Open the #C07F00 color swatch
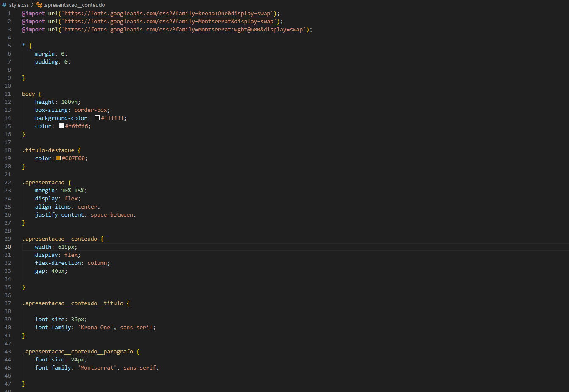This screenshot has height=392, width=569. pyautogui.click(x=58, y=158)
